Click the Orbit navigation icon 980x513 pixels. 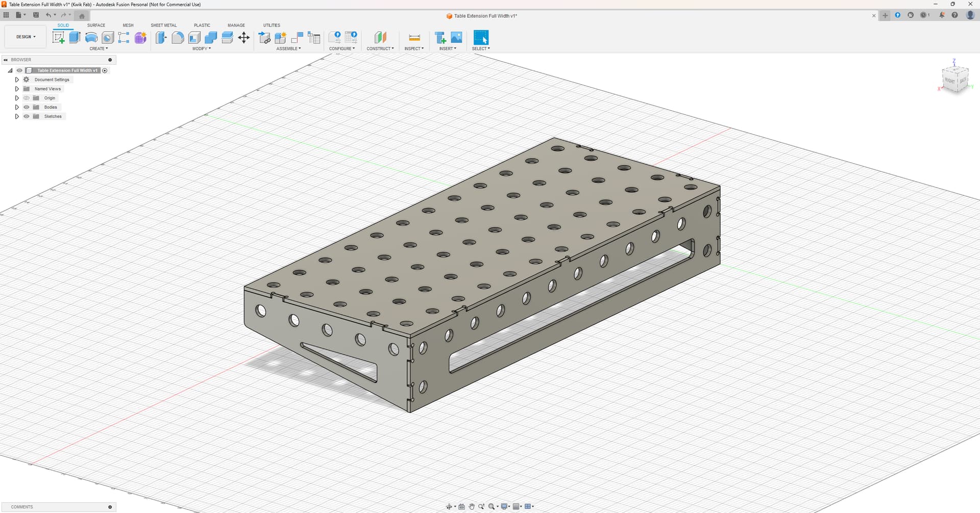point(449,506)
